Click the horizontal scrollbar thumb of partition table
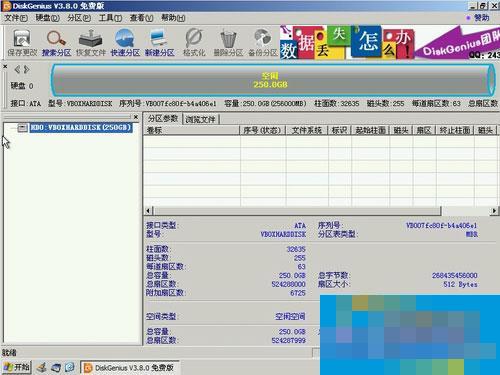The width and height of the screenshot is (500, 375). coord(297,211)
